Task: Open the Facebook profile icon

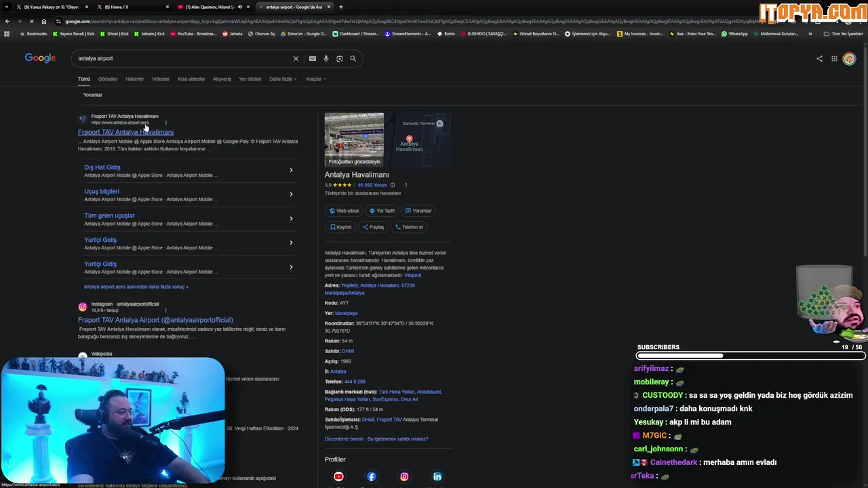Action: click(371, 476)
